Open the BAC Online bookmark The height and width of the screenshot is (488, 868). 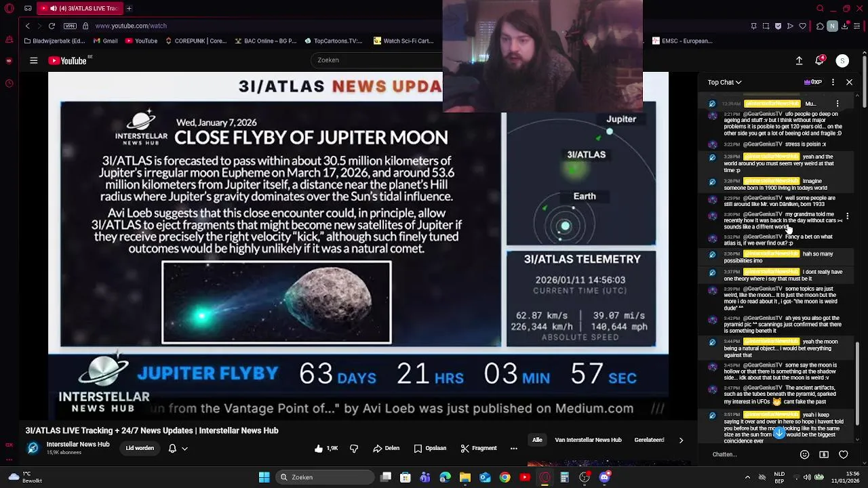(265, 41)
